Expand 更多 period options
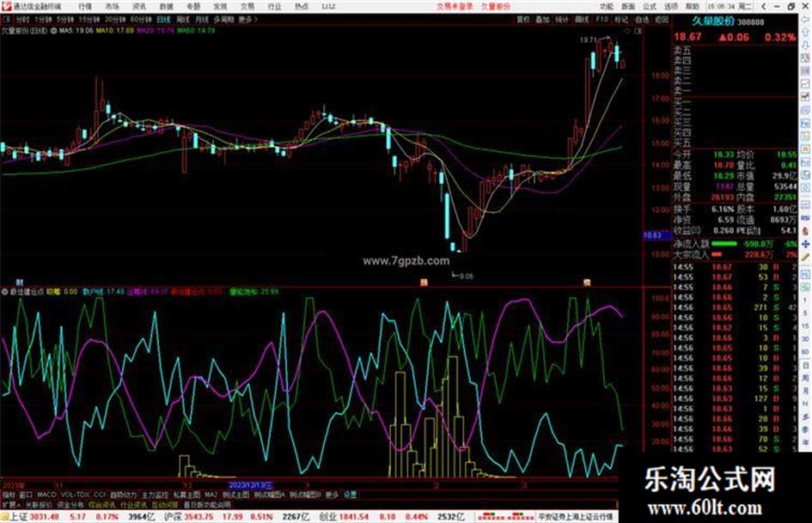The width and height of the screenshot is (812, 523). [247, 19]
